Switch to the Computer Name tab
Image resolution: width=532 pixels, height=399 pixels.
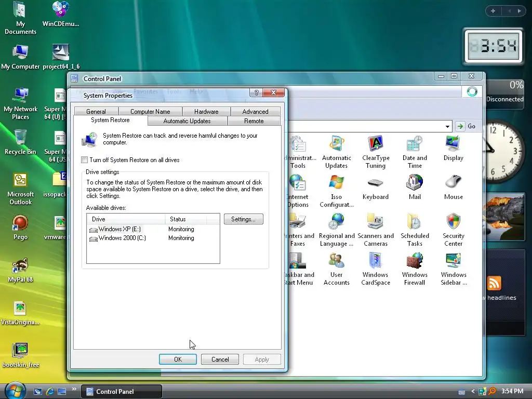150,112
